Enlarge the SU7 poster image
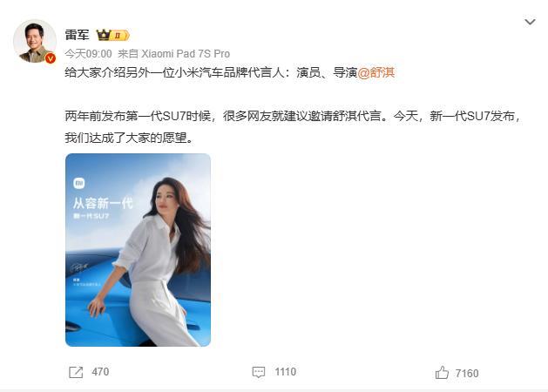The height and width of the screenshot is (392, 548). (x=138, y=250)
